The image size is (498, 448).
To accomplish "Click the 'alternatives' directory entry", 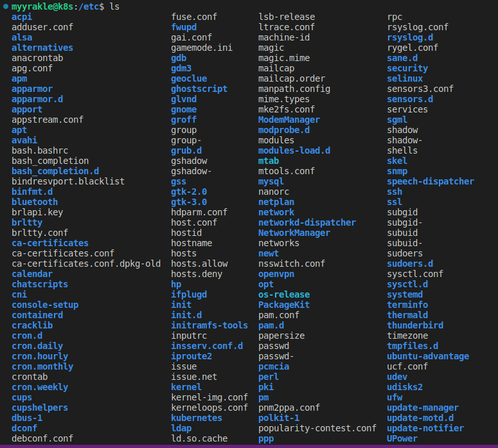I will pyautogui.click(x=42, y=48).
